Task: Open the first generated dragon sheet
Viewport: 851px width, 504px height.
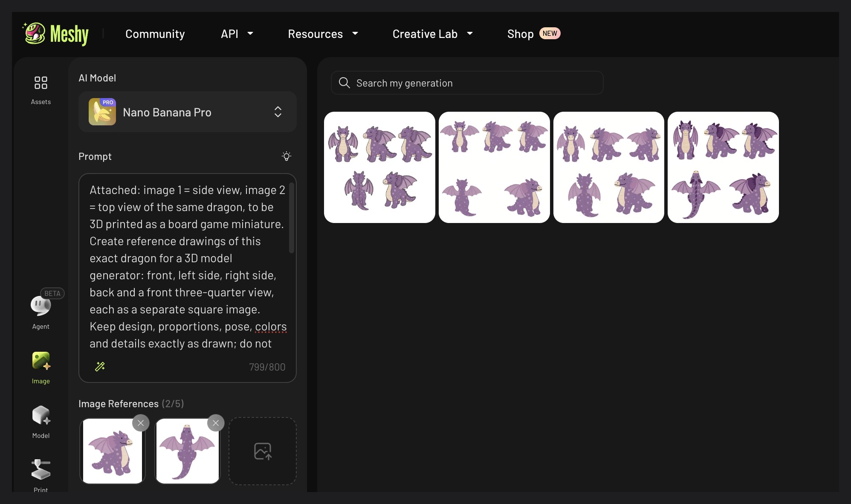Action: point(379,167)
